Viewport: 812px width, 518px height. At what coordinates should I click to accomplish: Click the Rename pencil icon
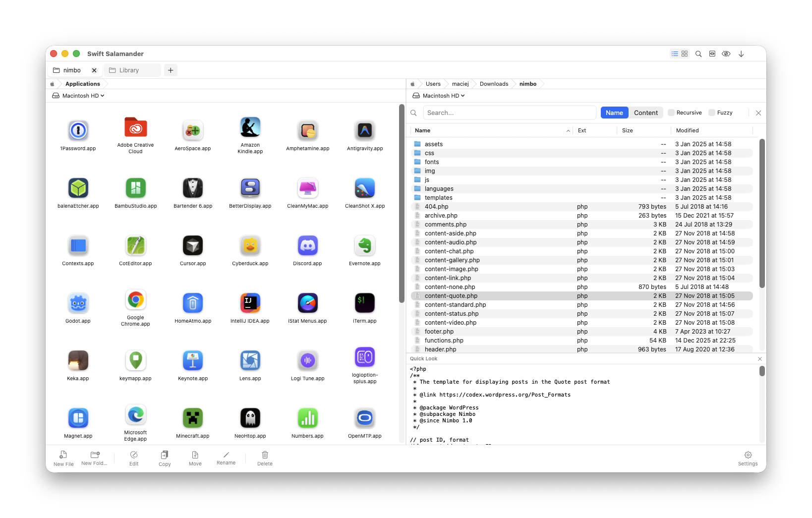(226, 458)
